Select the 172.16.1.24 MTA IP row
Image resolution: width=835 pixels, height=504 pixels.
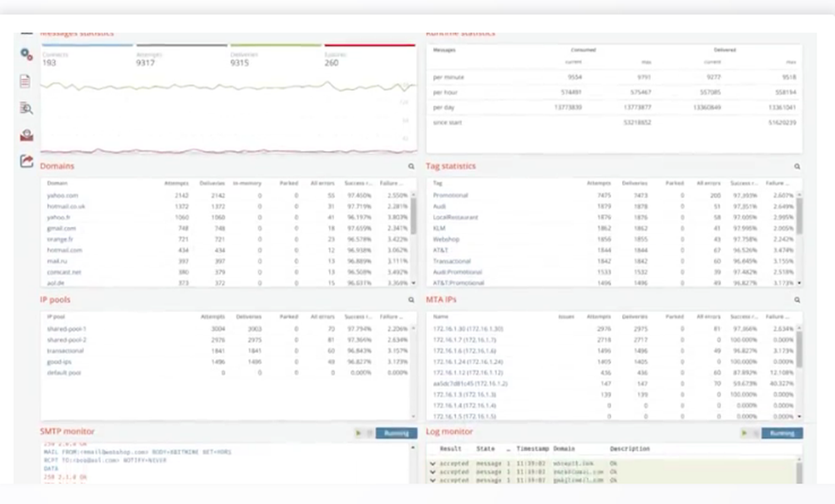pos(612,362)
